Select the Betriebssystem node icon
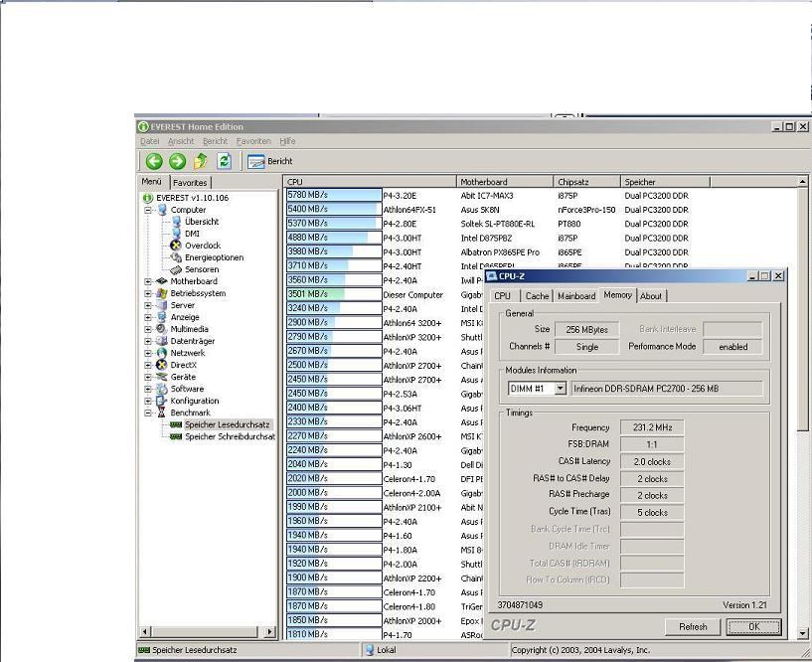 [x=162, y=293]
